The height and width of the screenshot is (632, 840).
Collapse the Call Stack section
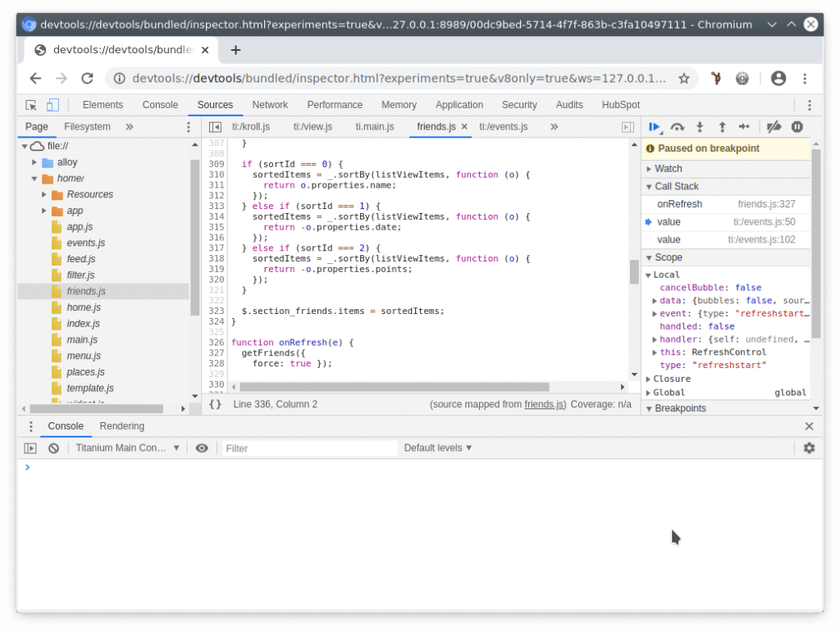(x=649, y=187)
